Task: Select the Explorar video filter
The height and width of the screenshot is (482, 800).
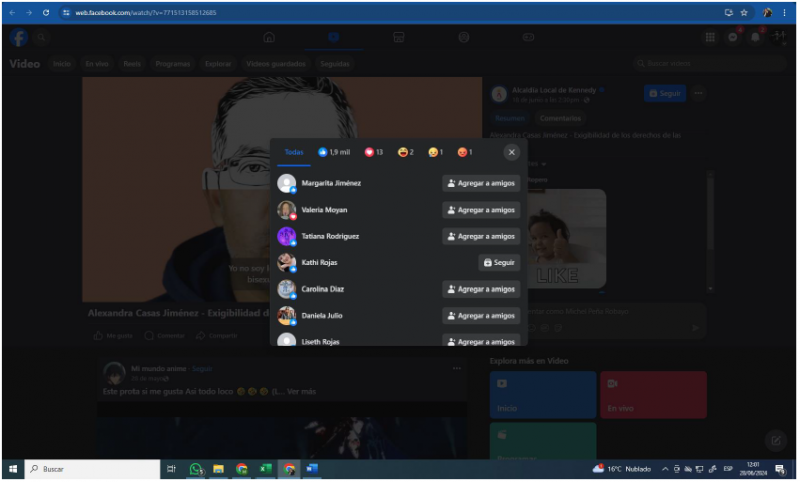Action: point(218,64)
